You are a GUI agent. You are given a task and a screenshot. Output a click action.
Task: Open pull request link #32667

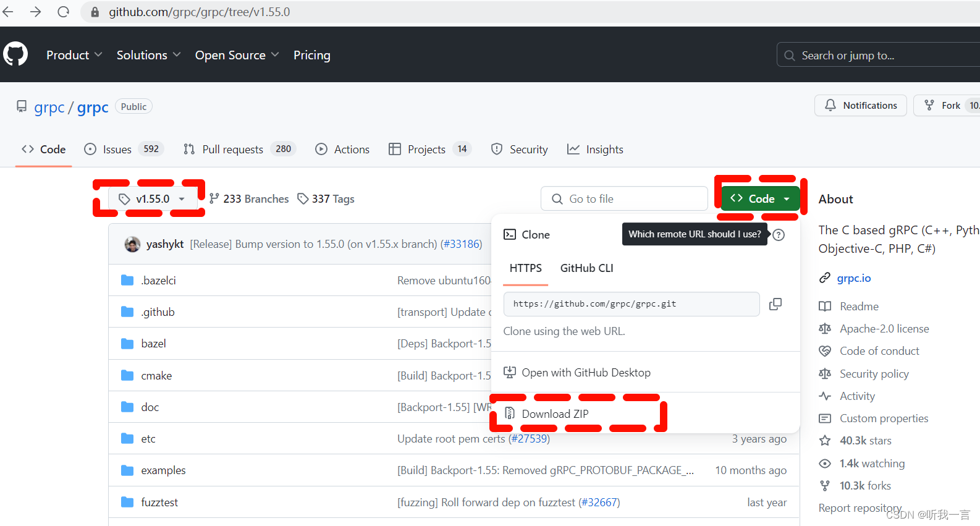point(599,503)
